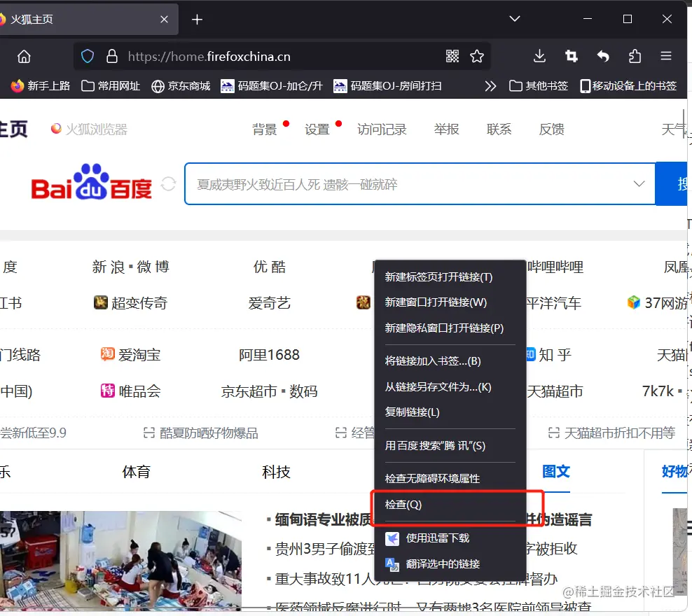Choose 翻译选中的链接 menu entry
The image size is (692, 616).
[x=450, y=563]
